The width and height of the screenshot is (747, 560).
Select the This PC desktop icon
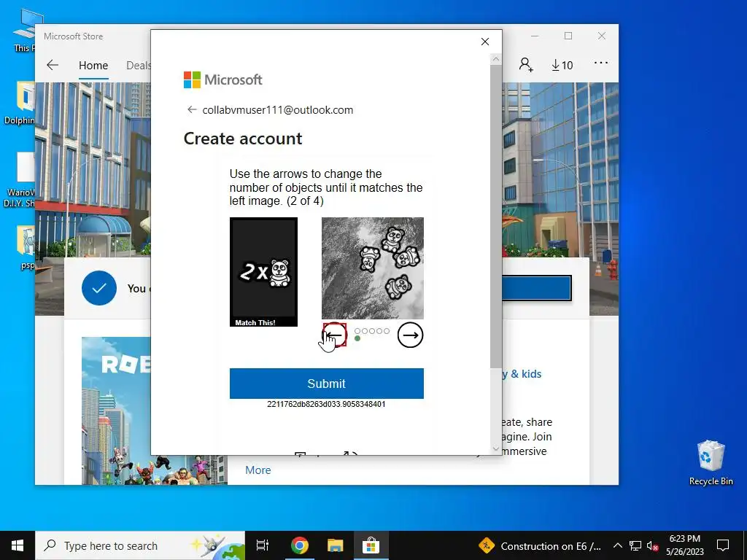coord(26,30)
